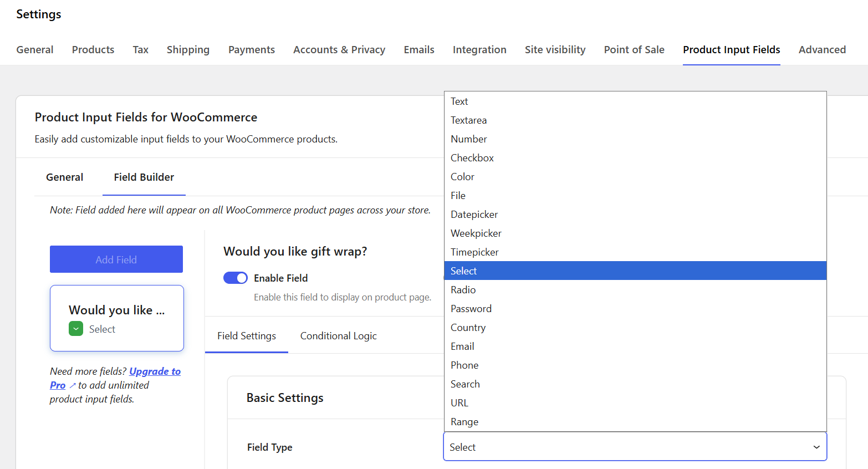
Task: Choose Radio in the field type list
Action: [x=635, y=290]
